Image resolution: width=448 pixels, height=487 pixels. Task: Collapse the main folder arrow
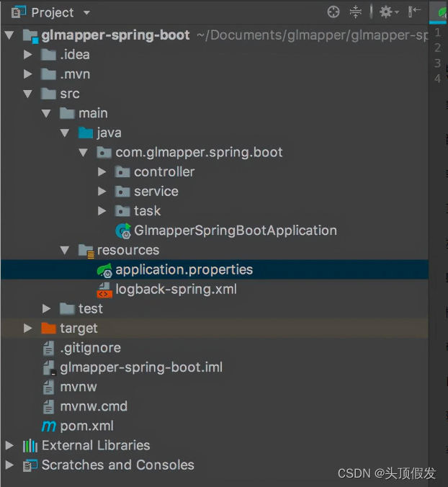[46, 113]
